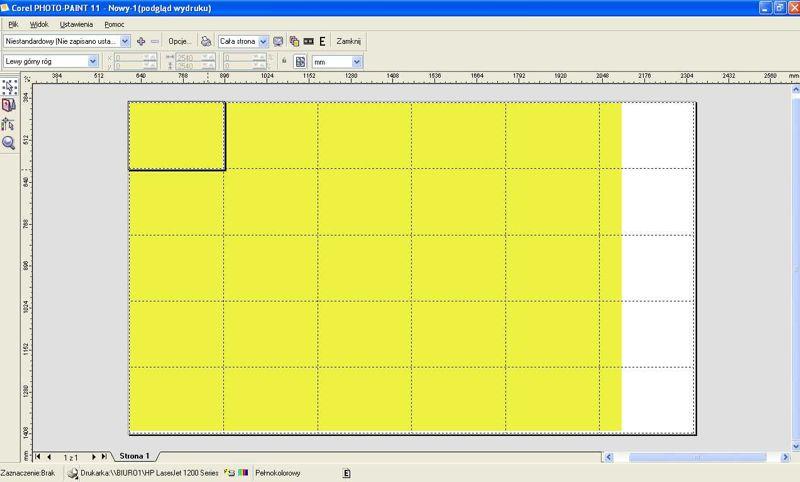
Task: Select the Marks Placement tool
Action: 9,124
